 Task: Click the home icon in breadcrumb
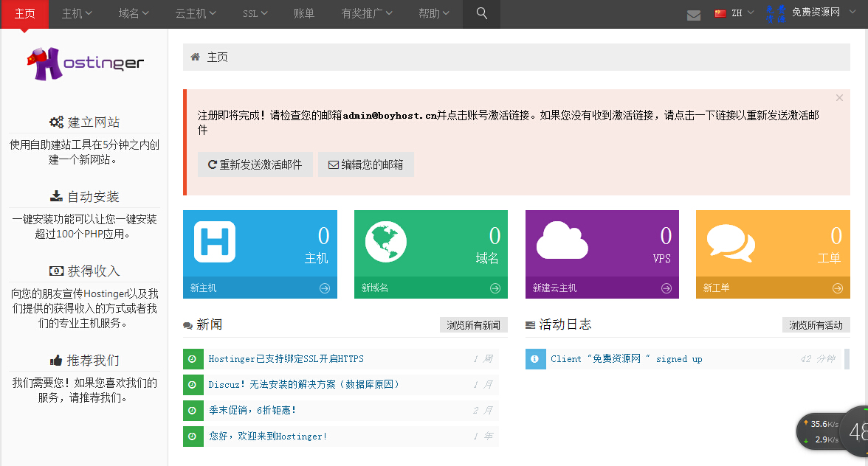(195, 57)
